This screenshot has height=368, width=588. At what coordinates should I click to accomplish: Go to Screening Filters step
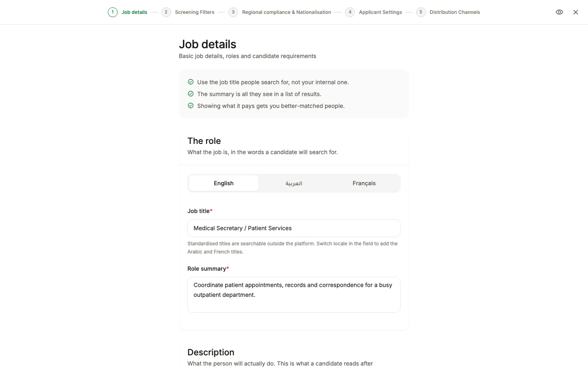pos(195,12)
